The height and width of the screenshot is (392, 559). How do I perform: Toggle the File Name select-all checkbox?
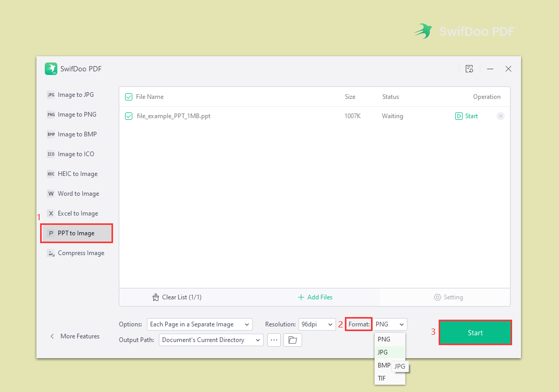128,96
